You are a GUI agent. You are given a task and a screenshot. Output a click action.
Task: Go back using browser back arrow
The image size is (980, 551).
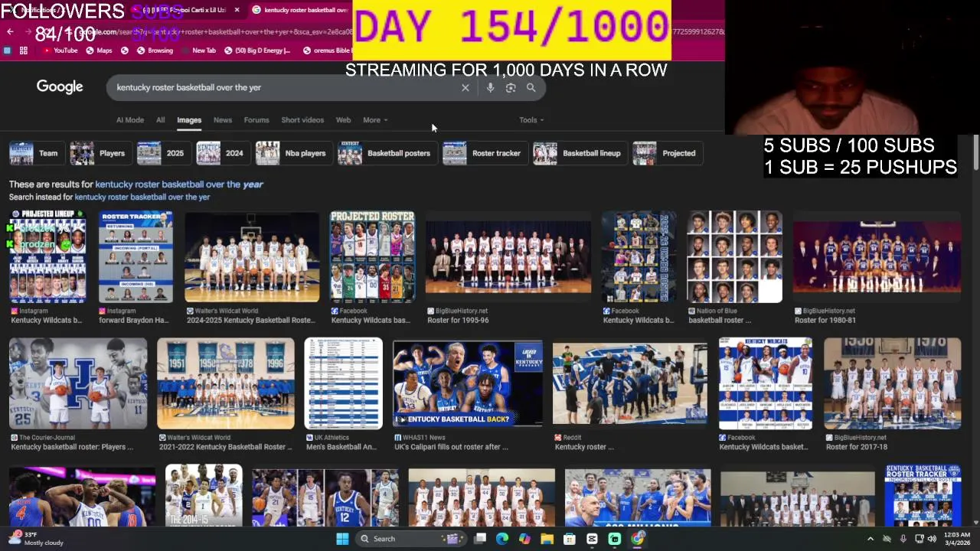click(x=10, y=31)
